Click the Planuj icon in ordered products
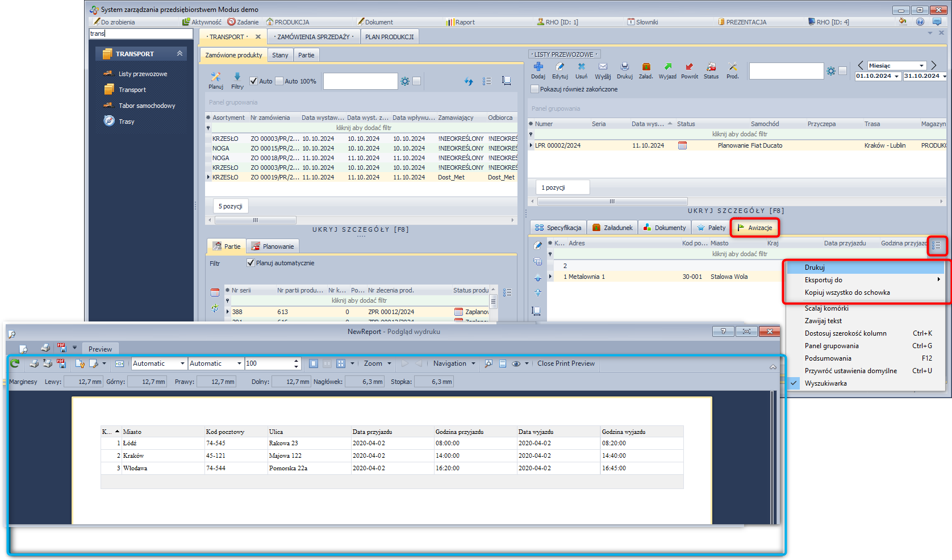This screenshot has width=952, height=560. (216, 78)
